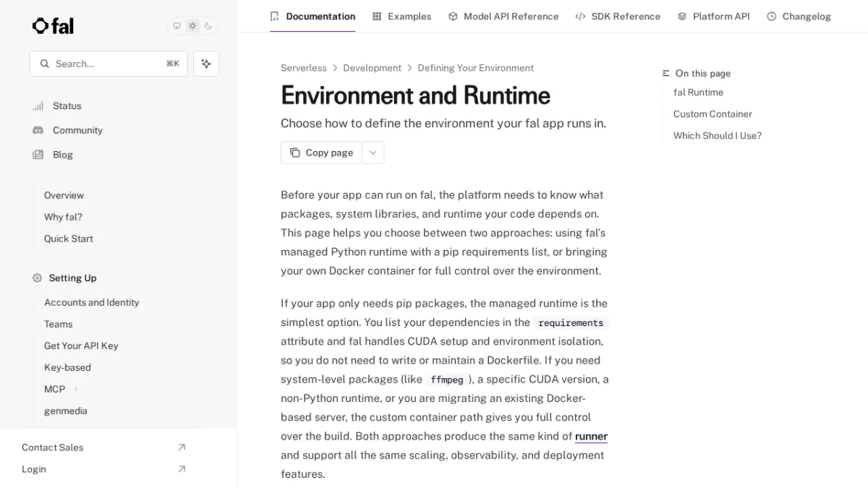Open the Key-based page

coord(67,367)
